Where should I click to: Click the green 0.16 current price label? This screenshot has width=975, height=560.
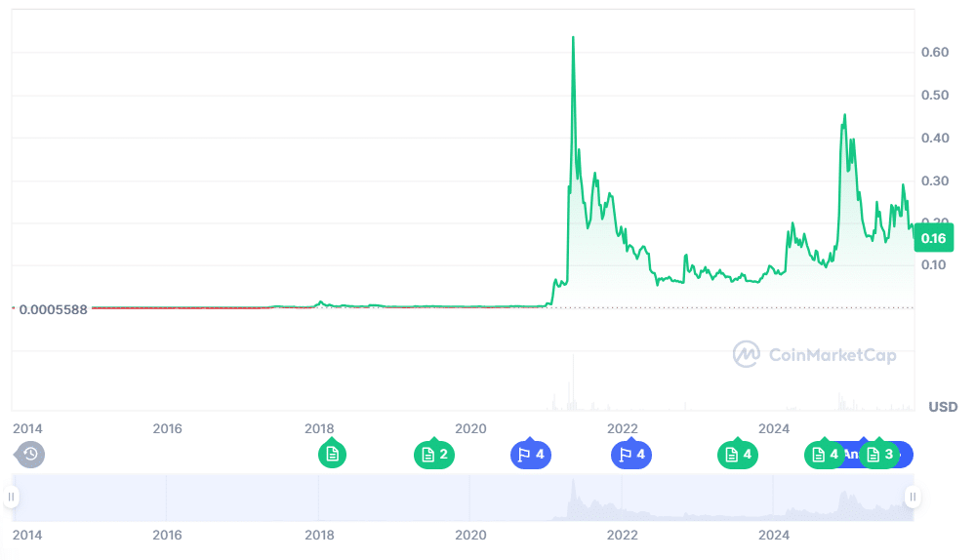pyautogui.click(x=932, y=238)
